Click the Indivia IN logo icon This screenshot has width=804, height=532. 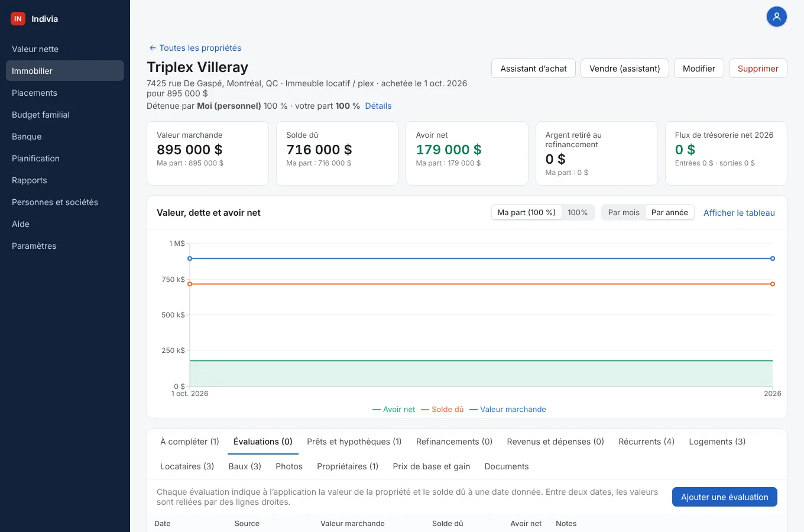pos(18,19)
